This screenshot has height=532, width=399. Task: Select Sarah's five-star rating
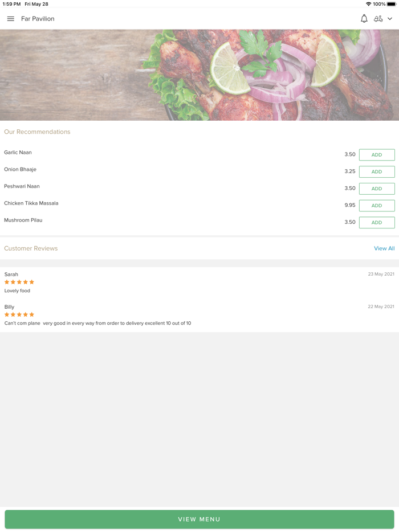[19, 282]
